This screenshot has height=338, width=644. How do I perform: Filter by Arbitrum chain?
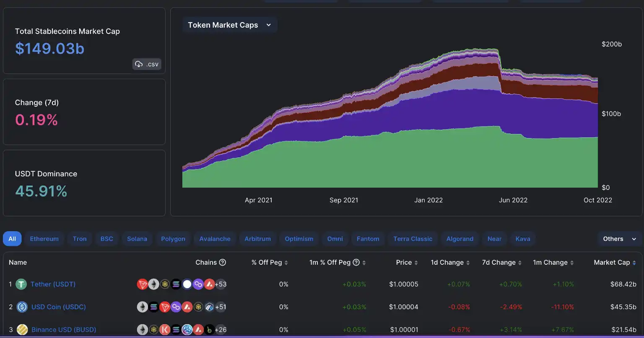(258, 239)
